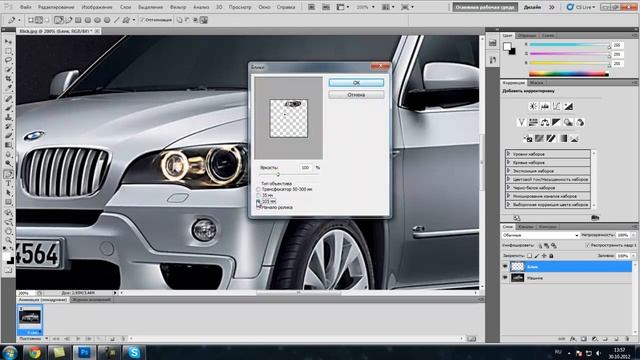Screen dimensions: 640x360
Task: Select the Lasso tool
Action: [x=8, y=60]
